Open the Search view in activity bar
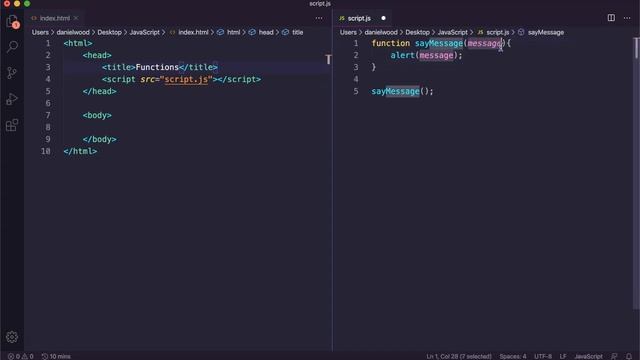640x360 pixels. (12, 47)
